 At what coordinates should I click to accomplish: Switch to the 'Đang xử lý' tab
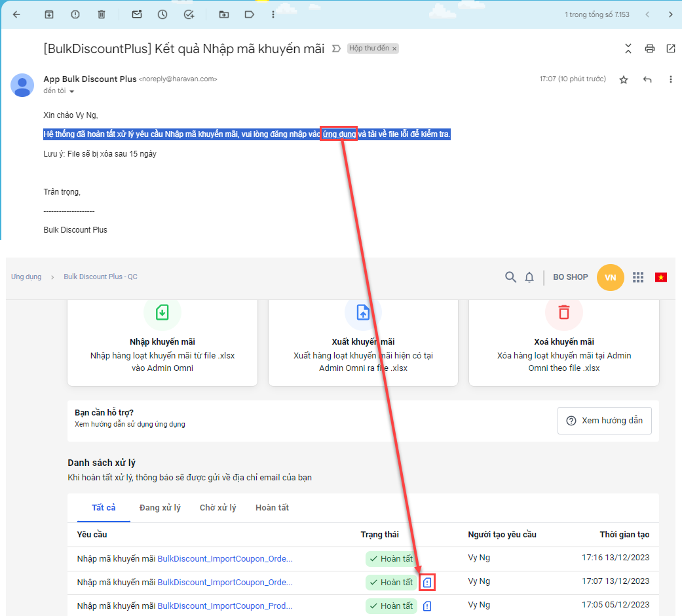coord(160,508)
